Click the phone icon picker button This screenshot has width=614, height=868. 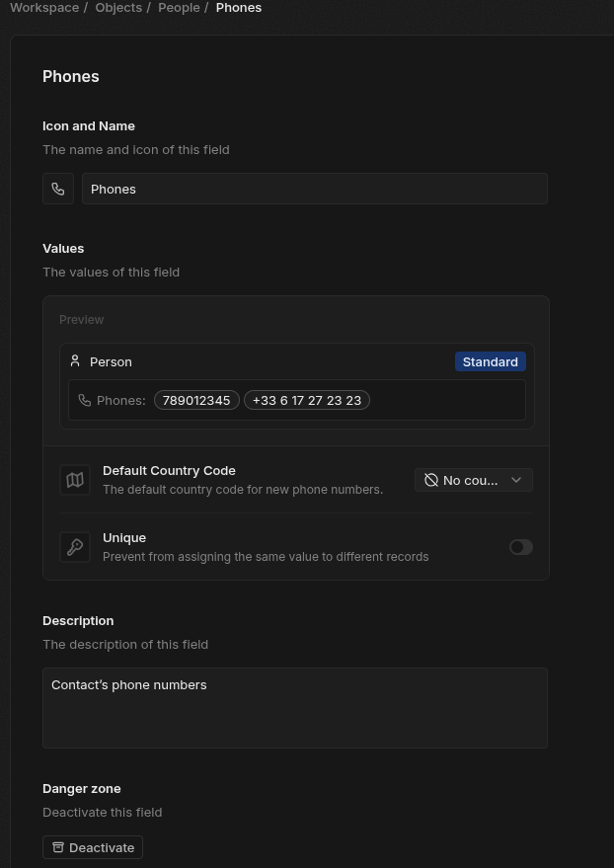[x=58, y=189]
